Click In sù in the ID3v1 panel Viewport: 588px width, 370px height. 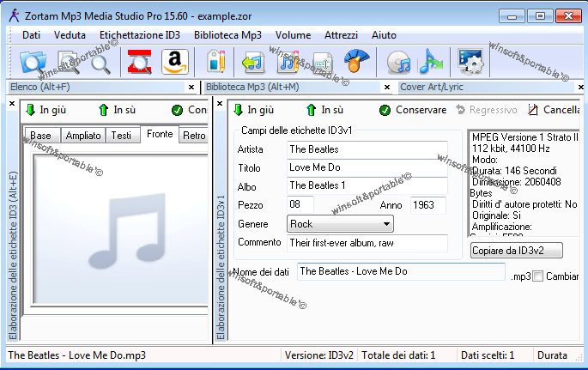click(x=324, y=110)
